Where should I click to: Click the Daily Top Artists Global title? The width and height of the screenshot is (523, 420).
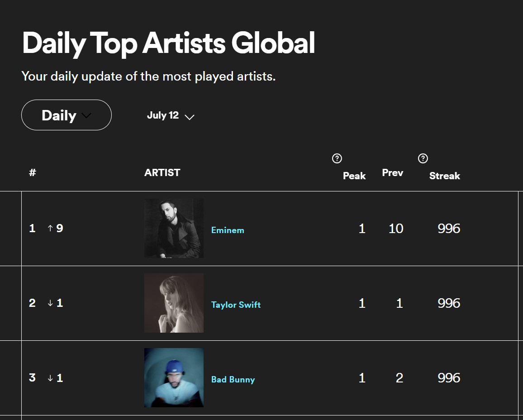(168, 43)
